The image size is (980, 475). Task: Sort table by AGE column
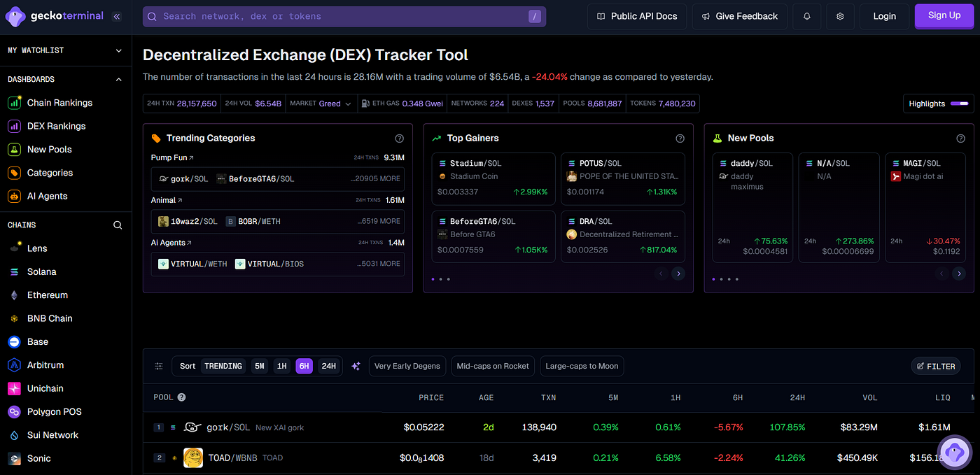pos(486,397)
